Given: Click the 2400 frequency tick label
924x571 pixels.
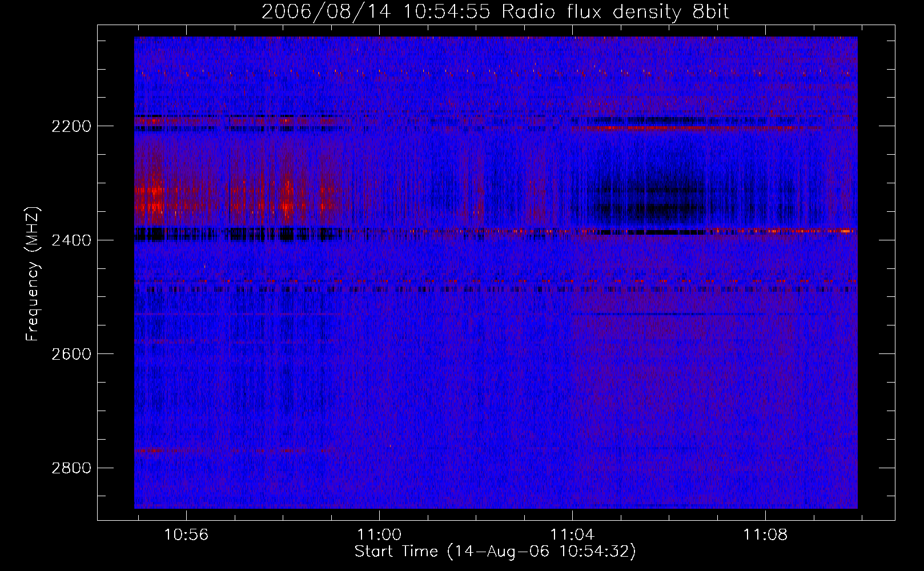Looking at the screenshot, I should (x=71, y=240).
